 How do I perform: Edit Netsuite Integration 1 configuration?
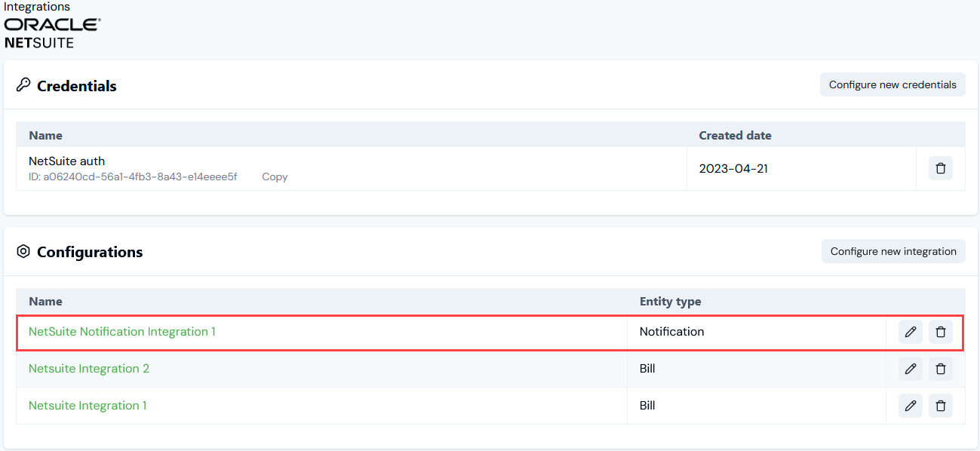tap(911, 406)
